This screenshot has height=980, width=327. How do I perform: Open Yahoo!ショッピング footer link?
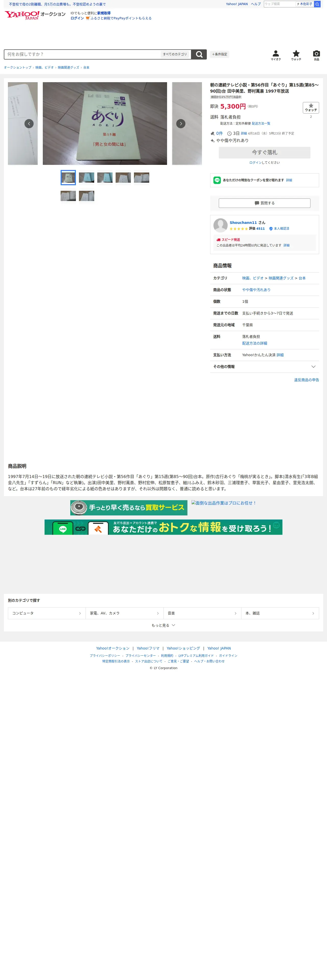[x=183, y=649]
